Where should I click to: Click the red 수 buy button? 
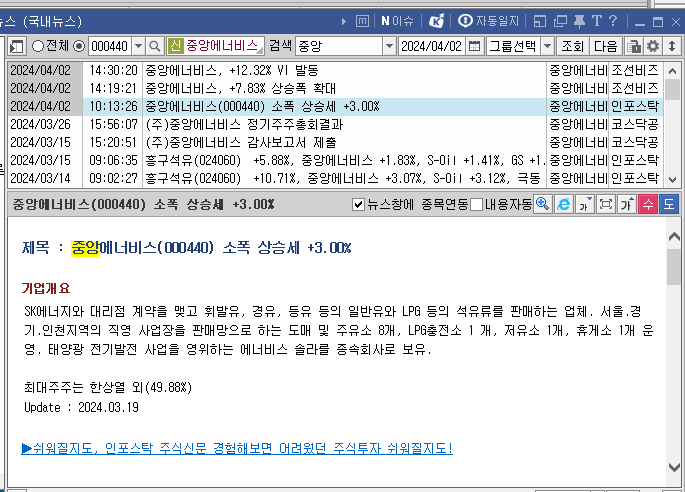point(648,204)
